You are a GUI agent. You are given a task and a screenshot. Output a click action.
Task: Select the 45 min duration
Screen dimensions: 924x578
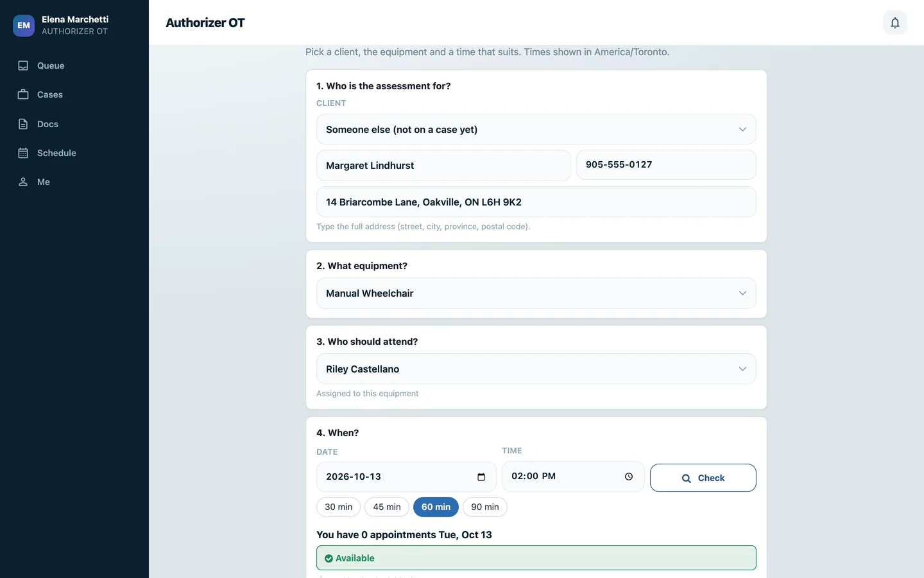387,507
